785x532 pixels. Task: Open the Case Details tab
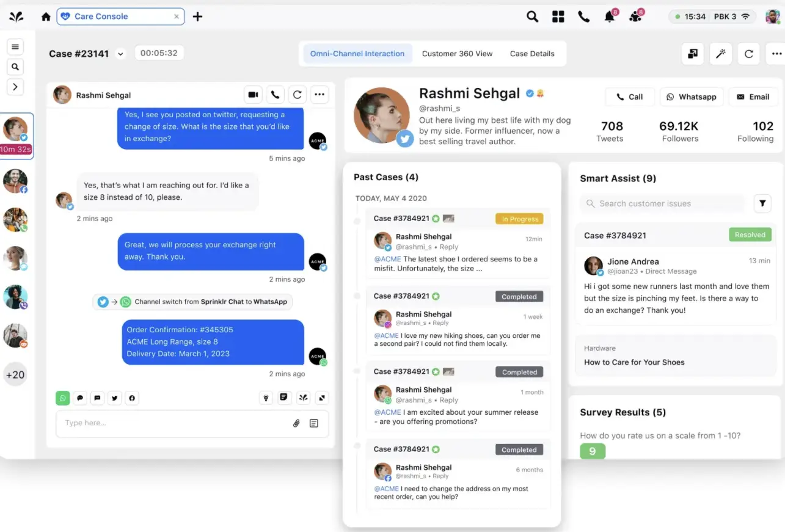(532, 54)
